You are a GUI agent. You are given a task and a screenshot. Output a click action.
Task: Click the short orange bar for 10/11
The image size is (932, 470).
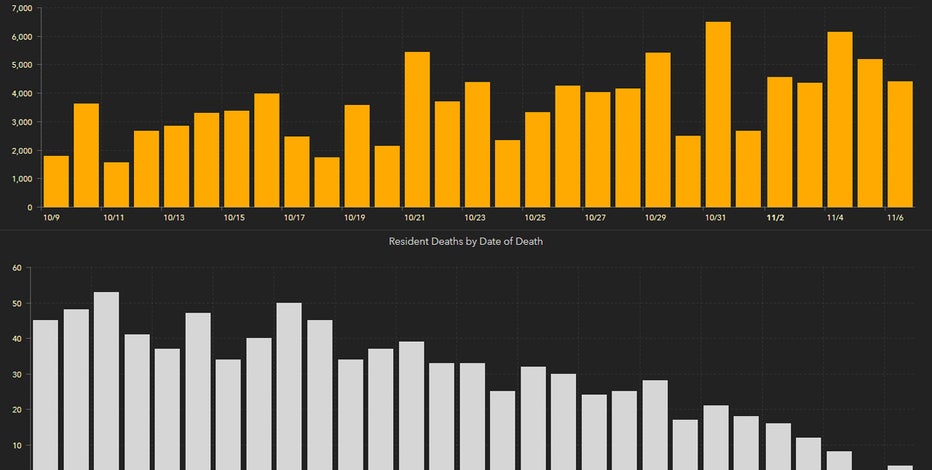116,185
